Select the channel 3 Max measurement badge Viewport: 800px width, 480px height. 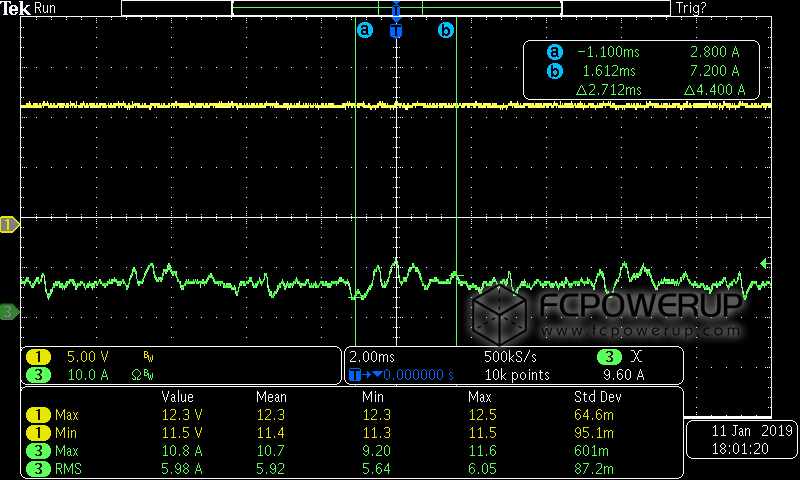(x=38, y=451)
